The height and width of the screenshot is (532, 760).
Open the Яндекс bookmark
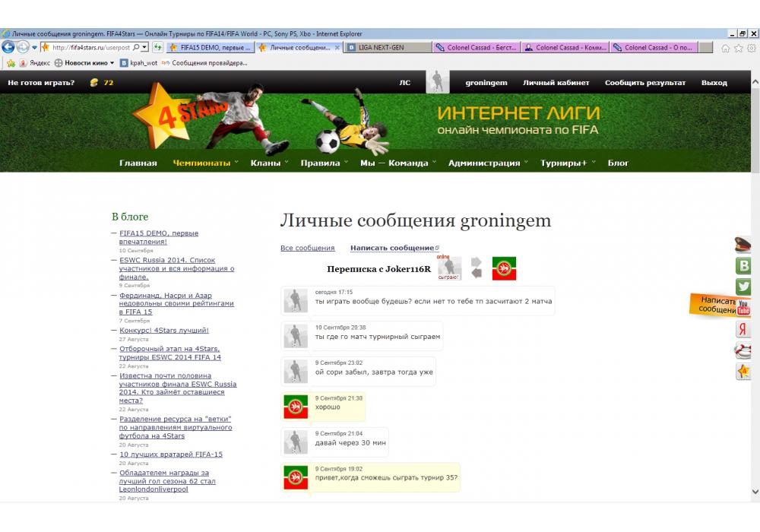point(35,63)
